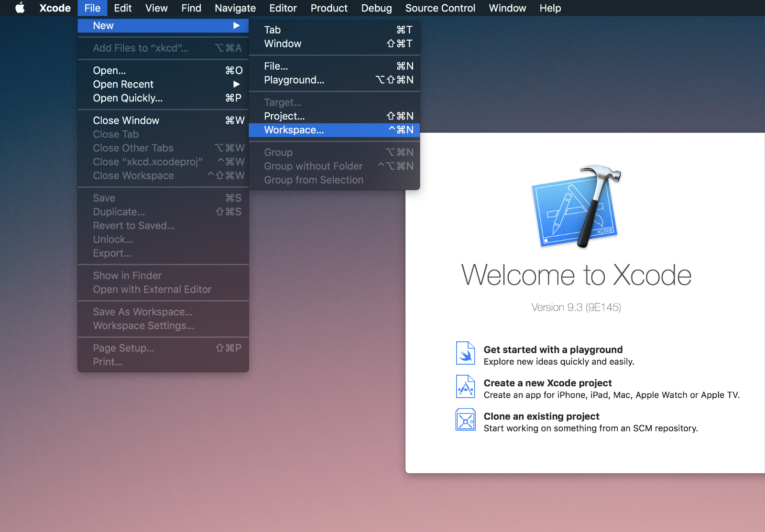
Task: Click the Close Other Tabs entry
Action: [163, 148]
